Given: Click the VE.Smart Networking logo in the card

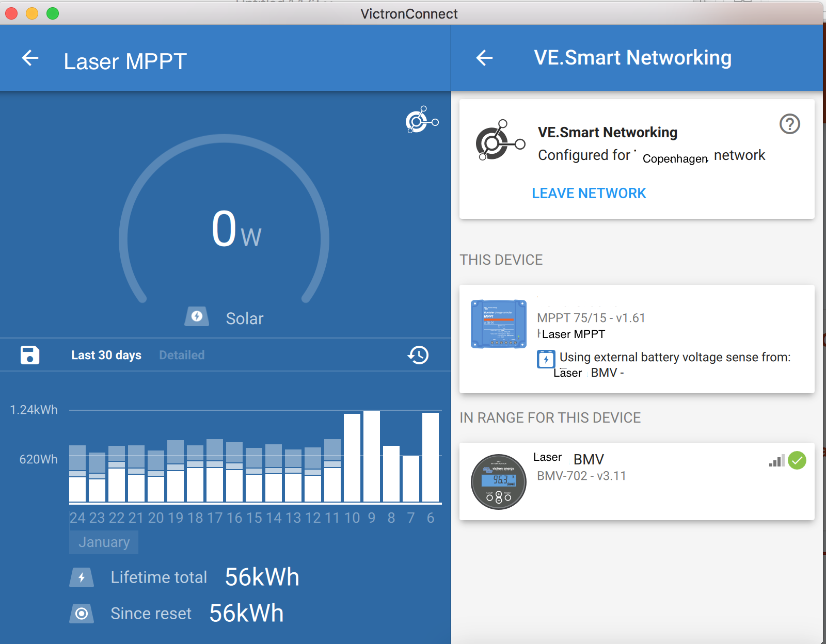Looking at the screenshot, I should point(500,140).
